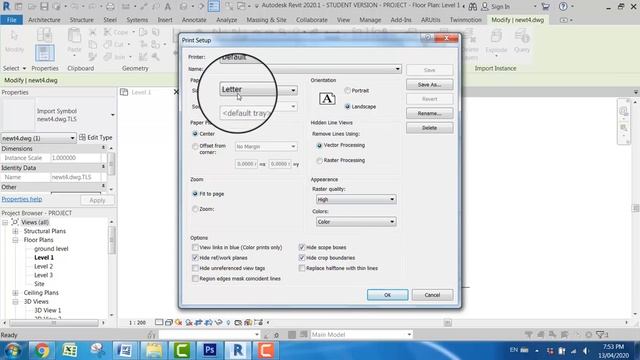Click the Type Properties icon above Properties button
Viewport: 640px width, 360px height.
pyautogui.click(x=44, y=35)
